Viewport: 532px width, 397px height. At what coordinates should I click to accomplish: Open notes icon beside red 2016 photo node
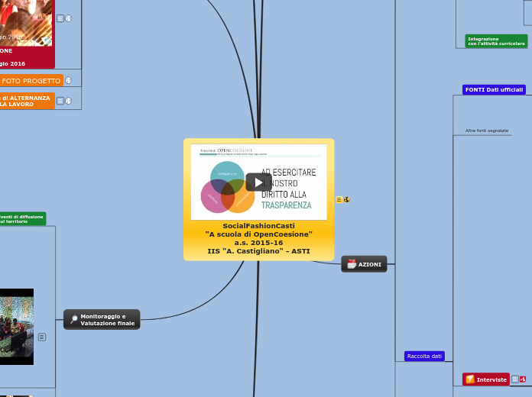[x=60, y=18]
